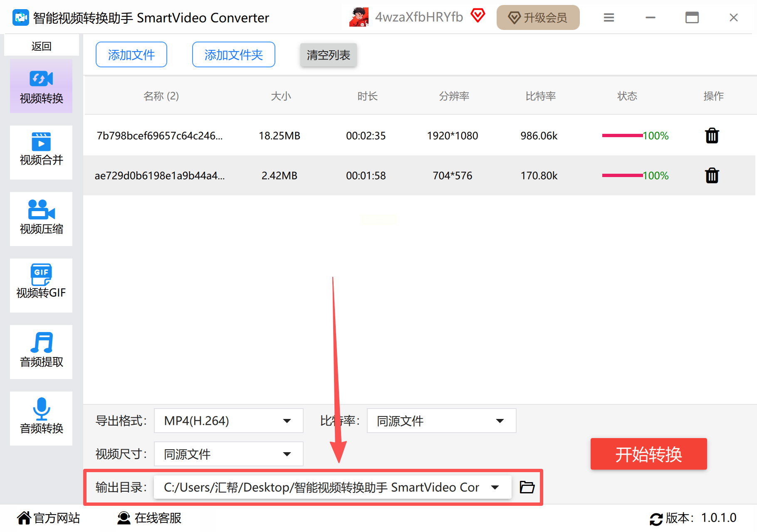
Task: Open the 视频转换 video convert module
Action: point(41,86)
